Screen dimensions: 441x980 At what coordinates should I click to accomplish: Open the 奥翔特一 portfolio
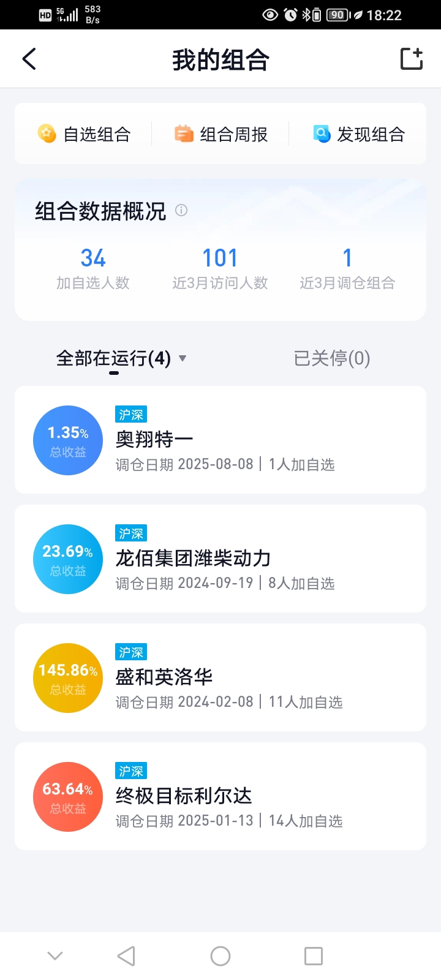221,440
